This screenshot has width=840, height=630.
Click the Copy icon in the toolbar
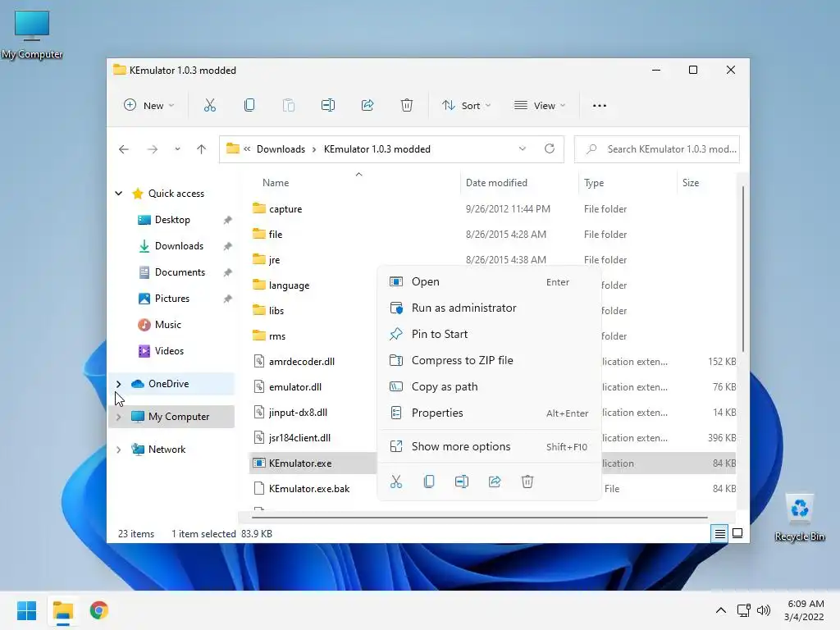click(249, 106)
